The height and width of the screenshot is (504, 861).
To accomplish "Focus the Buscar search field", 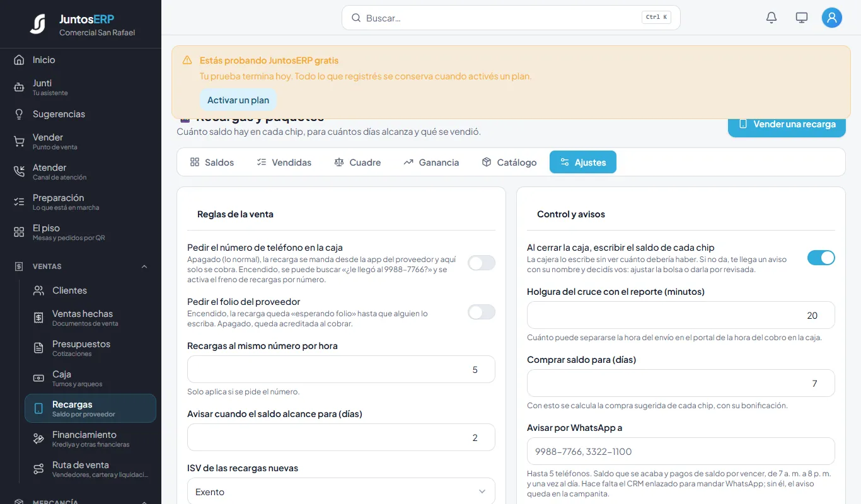I will pos(511,18).
